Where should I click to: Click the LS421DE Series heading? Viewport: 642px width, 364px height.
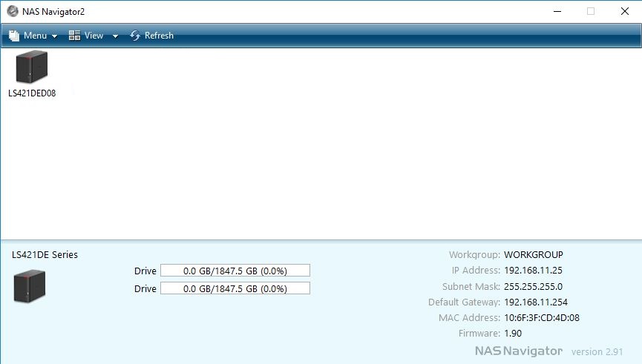click(45, 255)
